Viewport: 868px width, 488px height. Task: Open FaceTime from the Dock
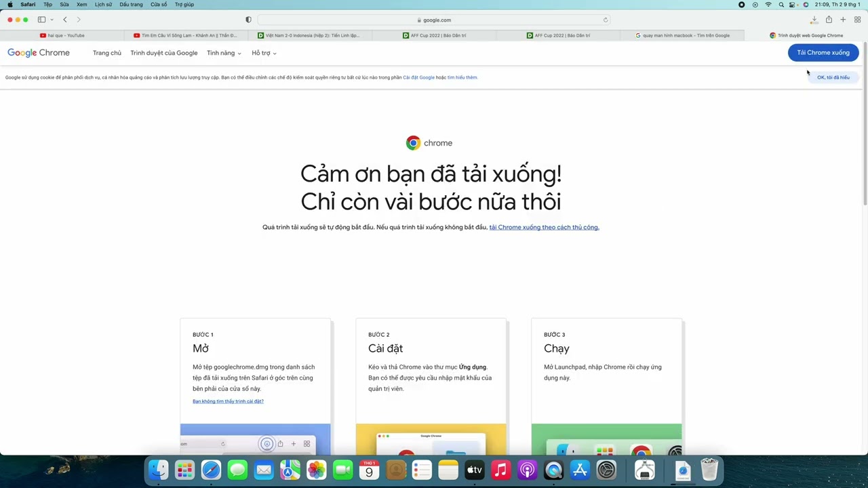pyautogui.click(x=343, y=470)
